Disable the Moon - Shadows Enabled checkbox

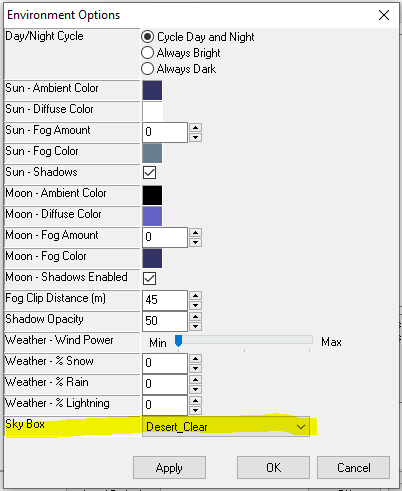149,278
